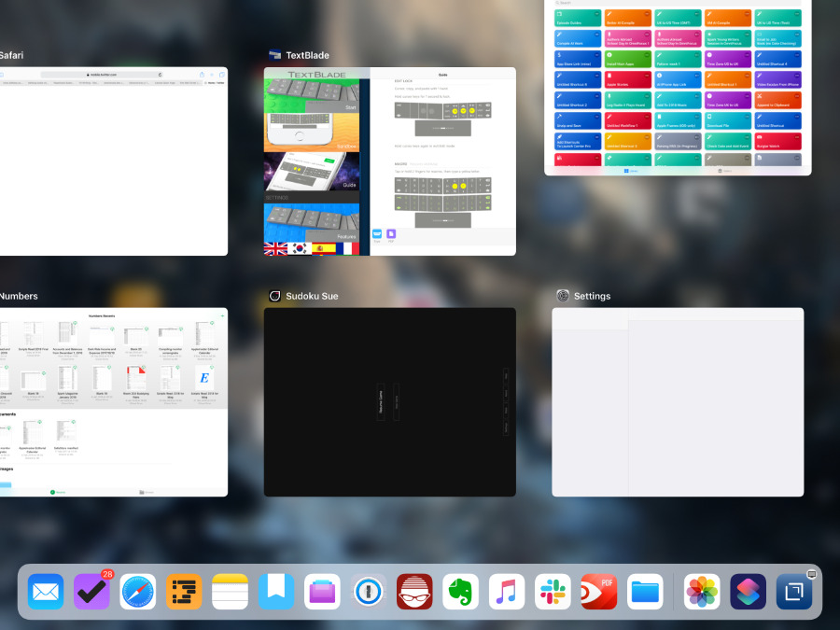This screenshot has width=840, height=630.
Task: Run the Apple Stories shortcut
Action: 628,80
